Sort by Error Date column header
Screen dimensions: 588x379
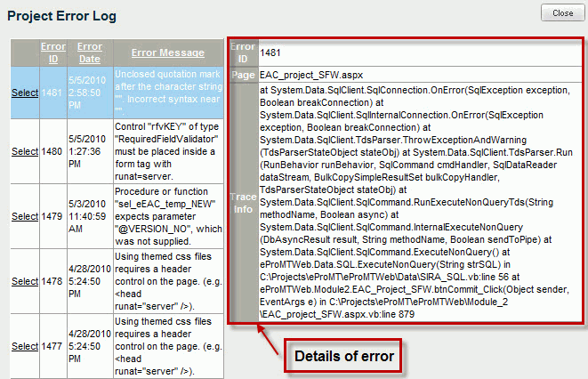click(89, 52)
